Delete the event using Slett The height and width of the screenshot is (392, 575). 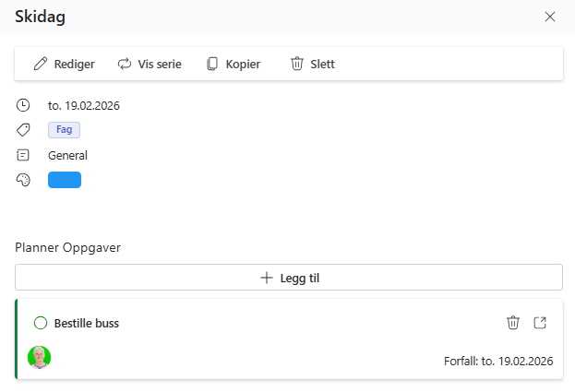(x=312, y=64)
